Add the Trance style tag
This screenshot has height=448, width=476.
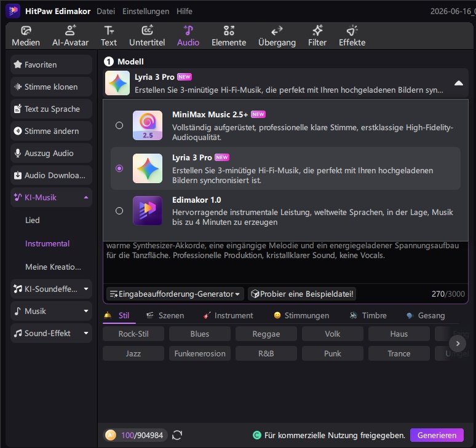tap(399, 354)
